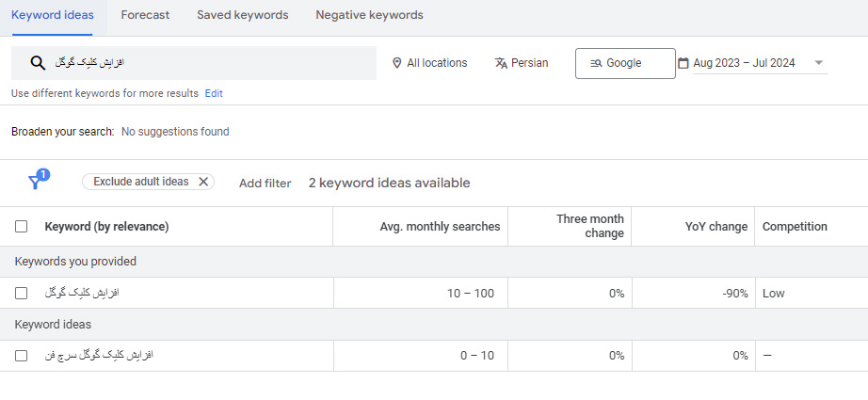Click the -90% YoY change value
This screenshot has height=400, width=868.
tap(735, 294)
